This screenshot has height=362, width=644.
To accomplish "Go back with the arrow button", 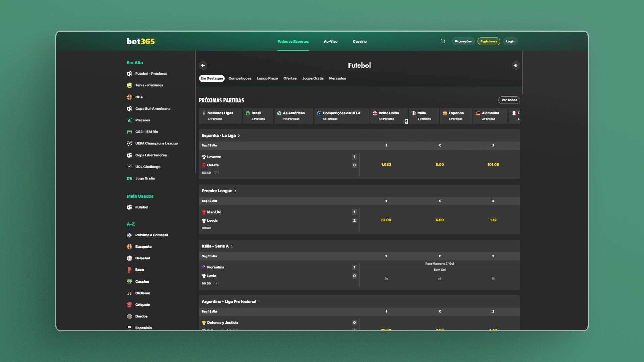I will tap(203, 66).
